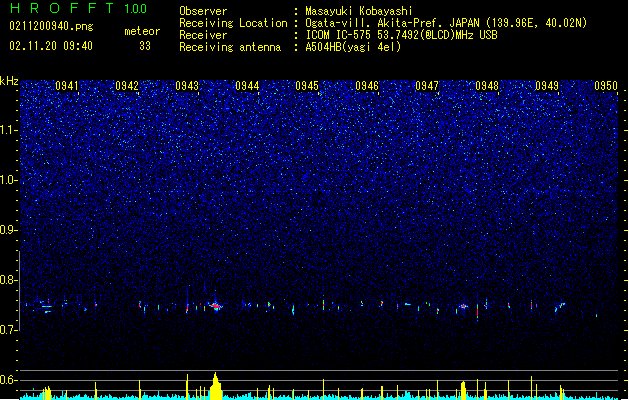
Task: Click the 0947 time marker
Action: coord(427,86)
